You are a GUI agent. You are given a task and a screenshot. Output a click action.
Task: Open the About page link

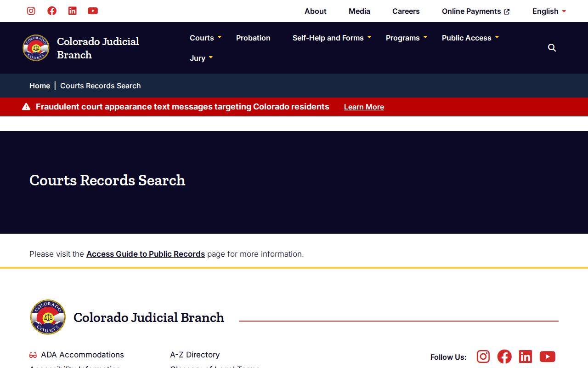pyautogui.click(x=316, y=11)
